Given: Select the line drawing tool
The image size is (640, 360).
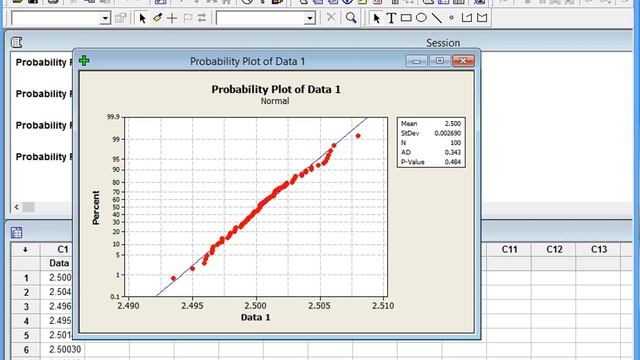Looking at the screenshot, I should (x=436, y=18).
